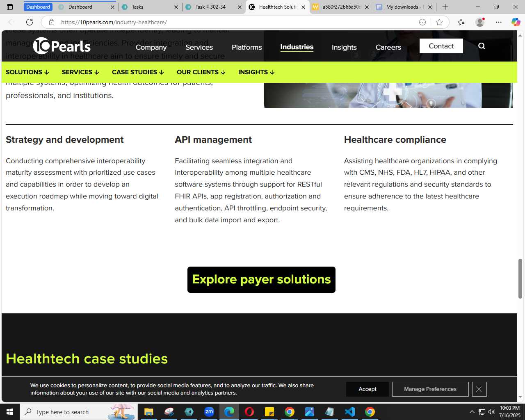Show hidden system tray icons
Image resolution: width=525 pixels, height=420 pixels.
coord(472,412)
